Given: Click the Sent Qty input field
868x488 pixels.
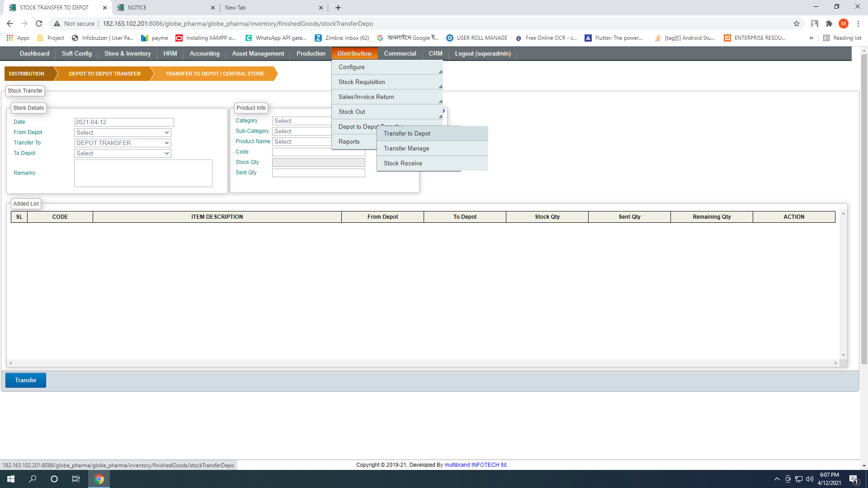Looking at the screenshot, I should (x=318, y=173).
